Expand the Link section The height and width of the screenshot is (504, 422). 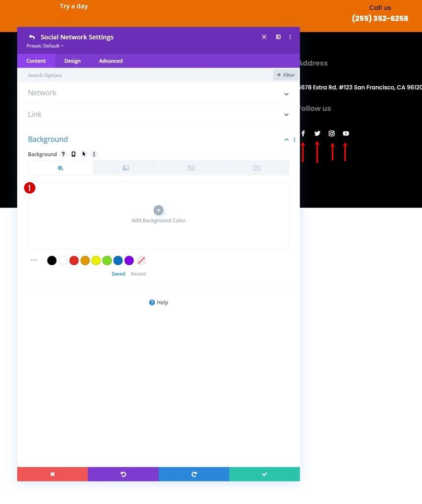point(158,115)
